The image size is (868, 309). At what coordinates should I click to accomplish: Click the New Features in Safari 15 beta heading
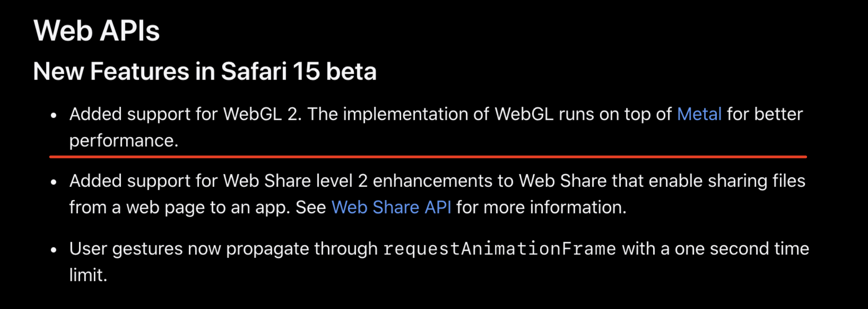point(205,71)
